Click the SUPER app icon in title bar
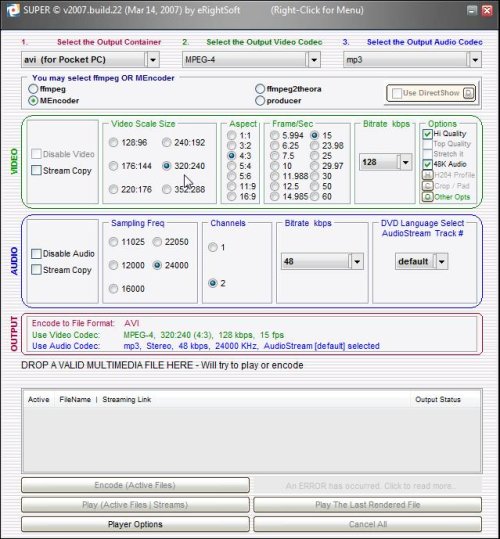Viewport: 500px width, 539px height. point(13,10)
